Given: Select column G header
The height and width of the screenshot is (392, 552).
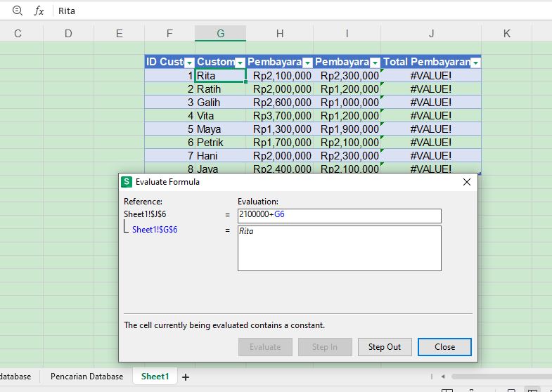Looking at the screenshot, I should (220, 34).
